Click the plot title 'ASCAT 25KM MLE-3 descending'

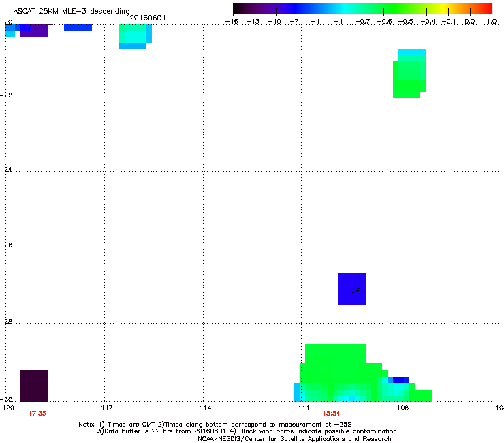72,12
